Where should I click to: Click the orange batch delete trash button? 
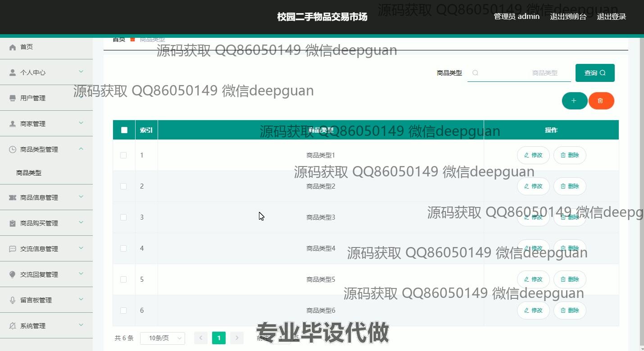pyautogui.click(x=601, y=101)
